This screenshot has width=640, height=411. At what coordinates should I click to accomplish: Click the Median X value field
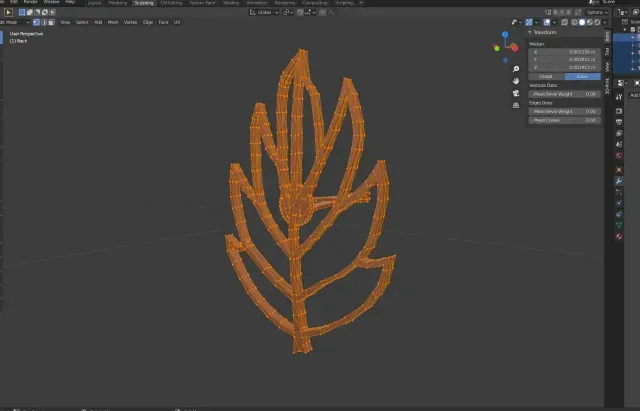pos(564,52)
